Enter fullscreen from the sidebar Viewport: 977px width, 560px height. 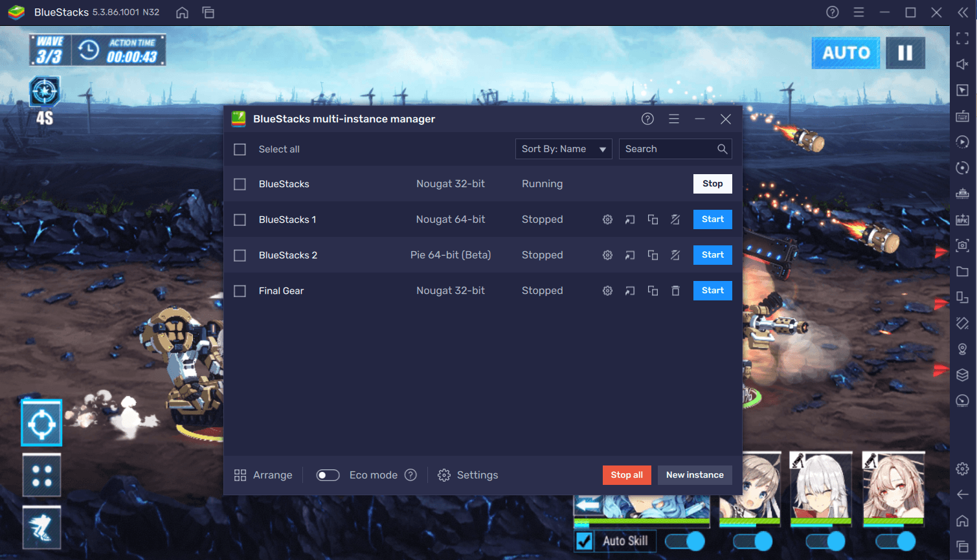pos(963,38)
